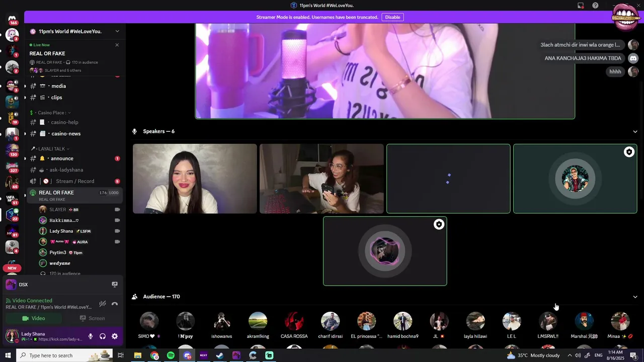Screen dimensions: 644x362
Task: Disable Streamer Mode using the Disable button
Action: tap(392, 17)
